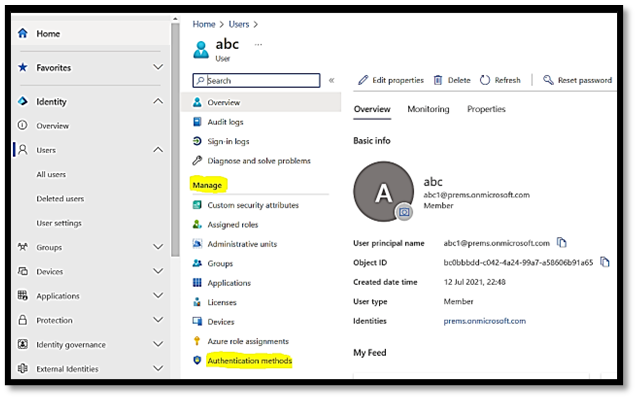Click the Custom security attributes icon

(x=197, y=205)
